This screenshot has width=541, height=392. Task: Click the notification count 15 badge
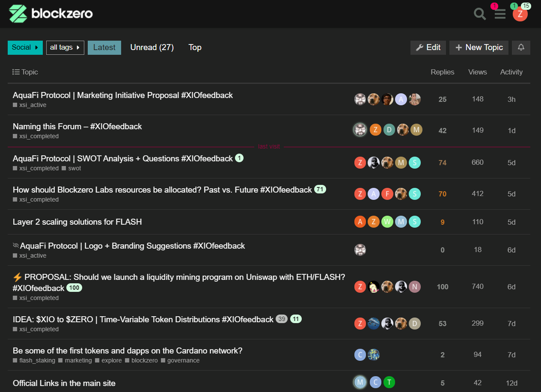[526, 6]
